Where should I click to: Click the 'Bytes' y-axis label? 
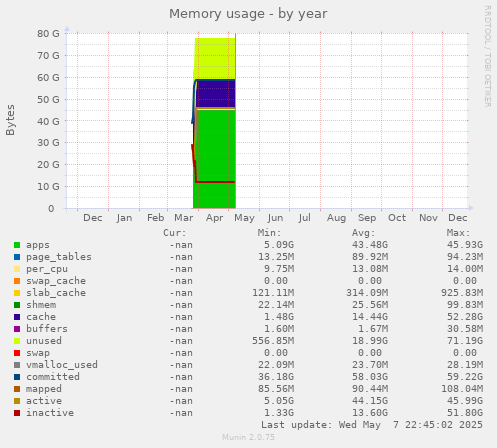click(10, 120)
